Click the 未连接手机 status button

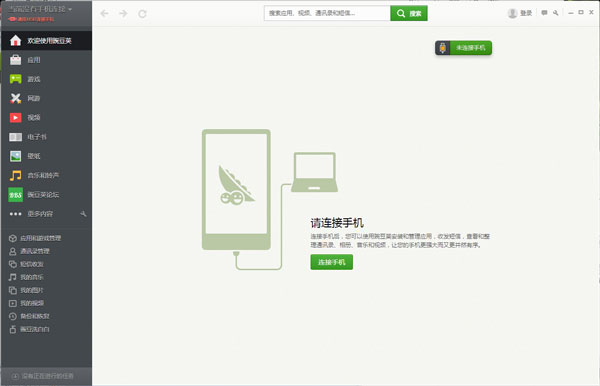(463, 48)
